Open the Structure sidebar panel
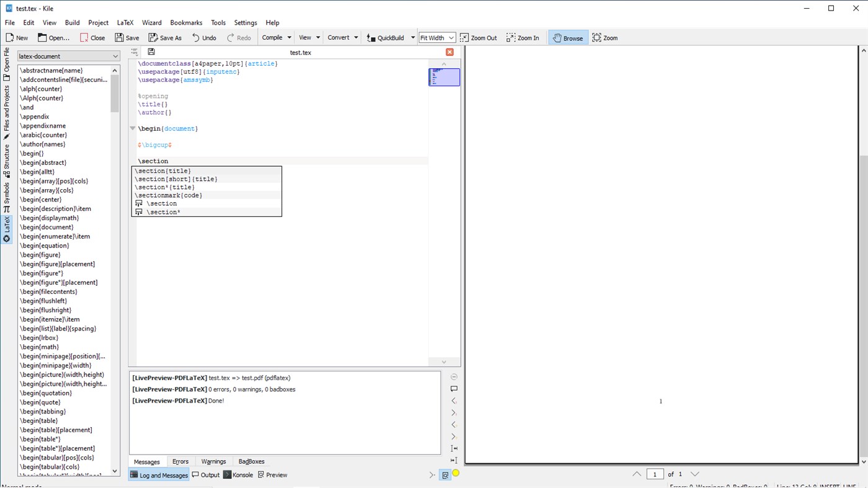 (6, 158)
